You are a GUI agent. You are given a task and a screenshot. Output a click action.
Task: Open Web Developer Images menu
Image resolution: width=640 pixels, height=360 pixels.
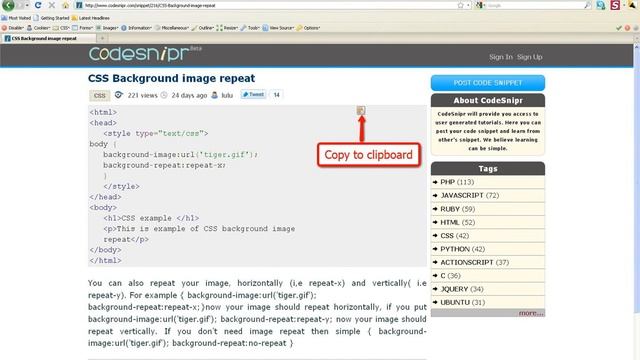(107, 28)
